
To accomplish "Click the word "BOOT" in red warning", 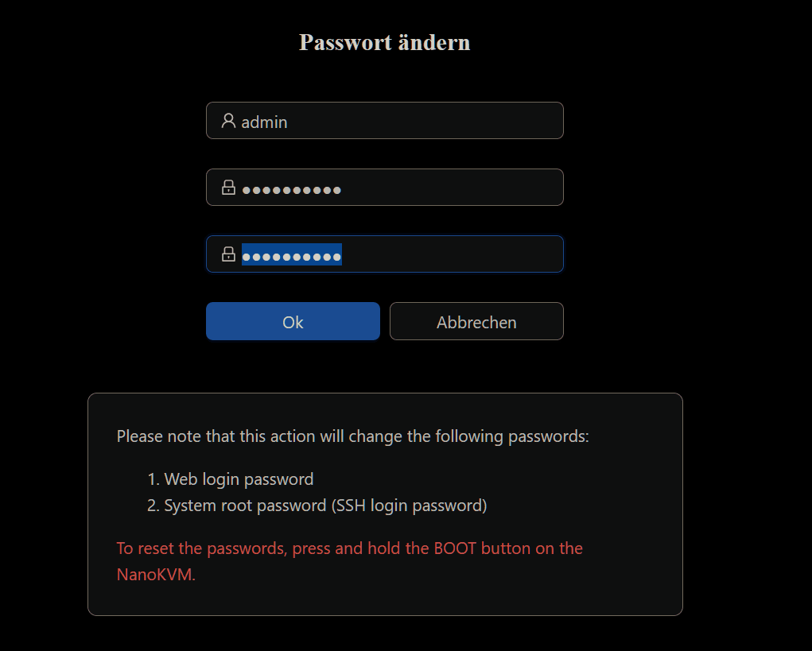I will coord(455,548).
